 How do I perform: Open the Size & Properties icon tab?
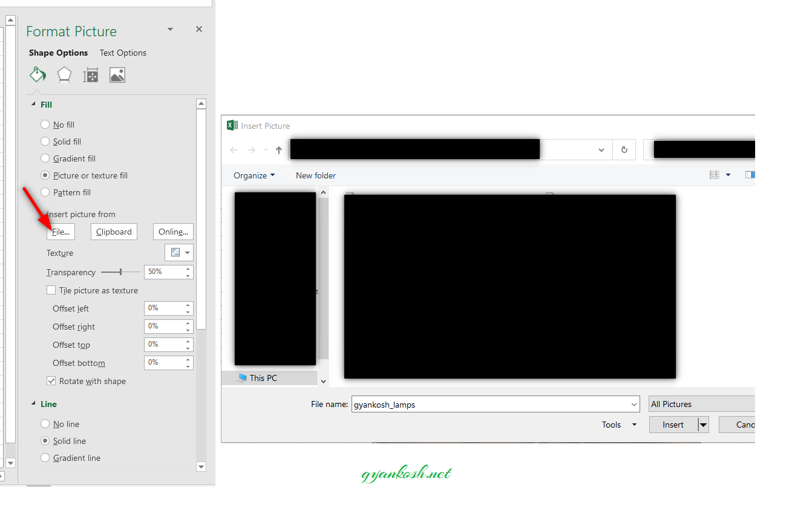point(91,75)
